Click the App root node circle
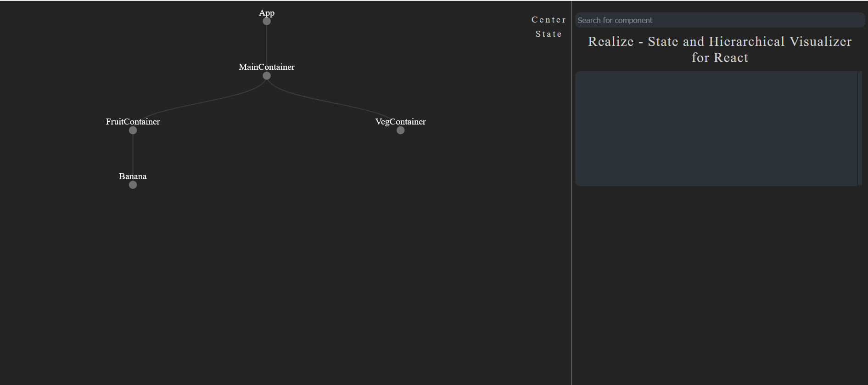Image resolution: width=868 pixels, height=385 pixels. (x=267, y=22)
